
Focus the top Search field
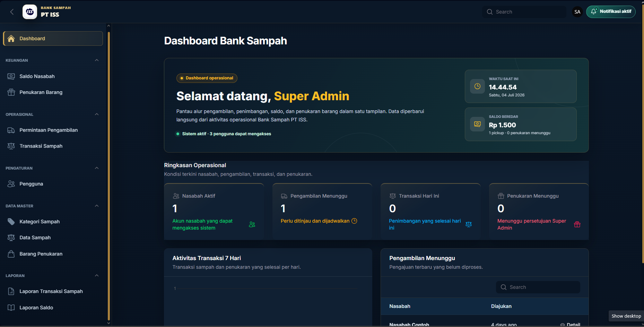click(524, 12)
